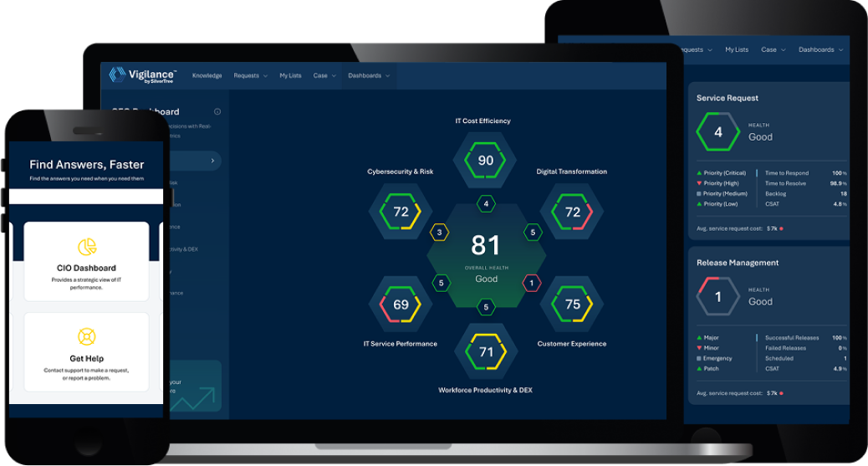Click the small red hexagon numbered 1
Screen dimensions: 868x466
point(532,283)
